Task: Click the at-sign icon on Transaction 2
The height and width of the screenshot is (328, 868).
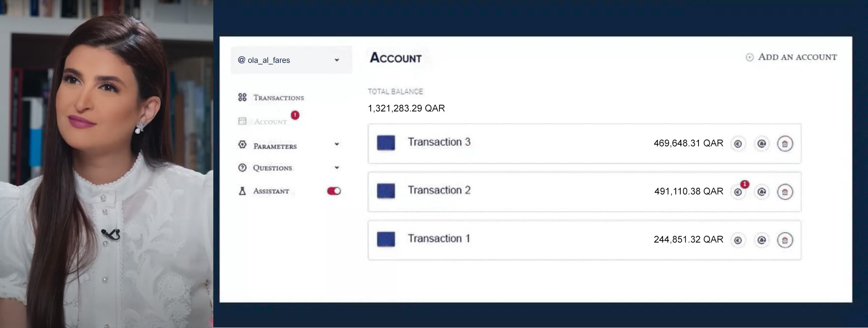Action: coord(761,192)
